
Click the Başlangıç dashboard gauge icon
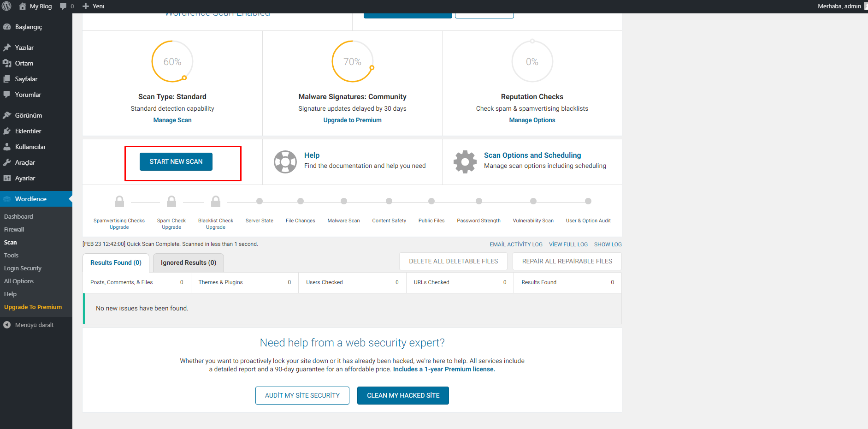7,27
